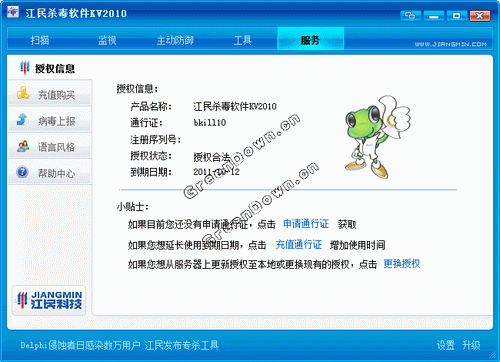Screen dimensions: 500x362
Task: Go to the 主动防御 tab
Action: coord(175,40)
